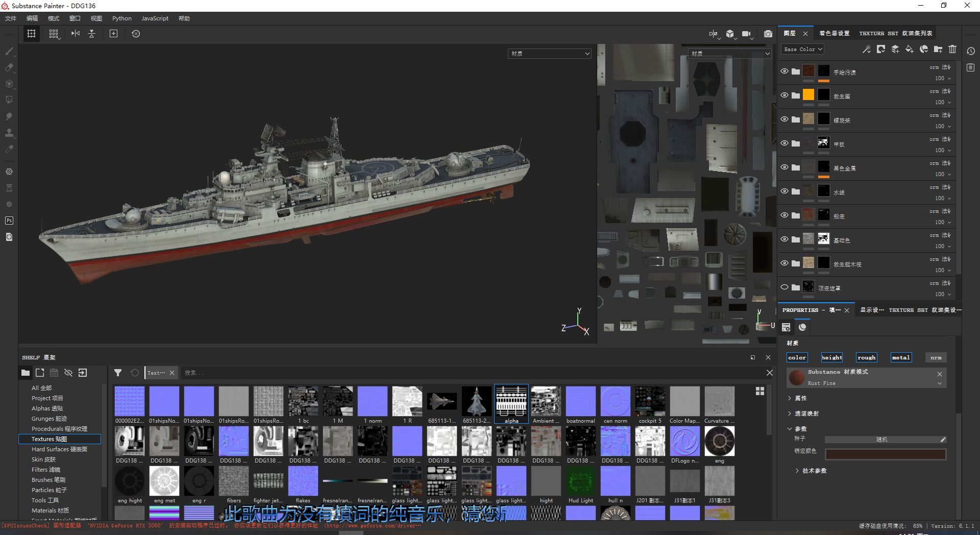
Task: Open the 3D viewport 材质 dropdown
Action: point(550,53)
